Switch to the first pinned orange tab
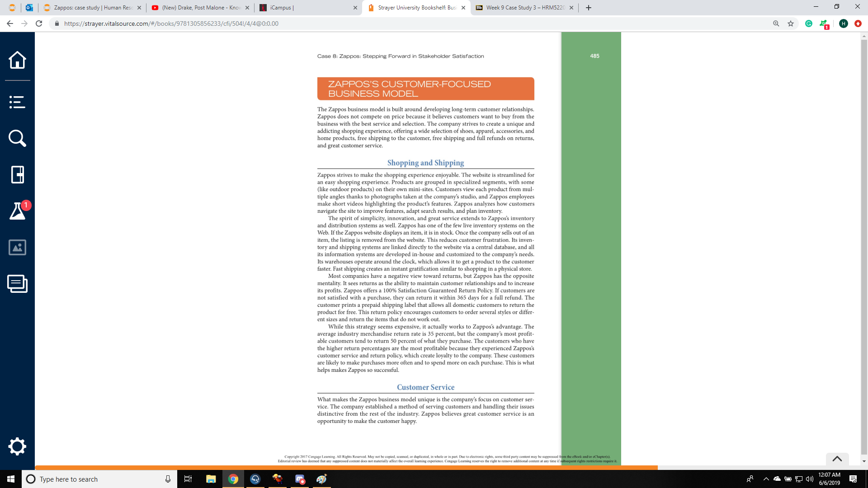868x488 pixels. (12, 8)
